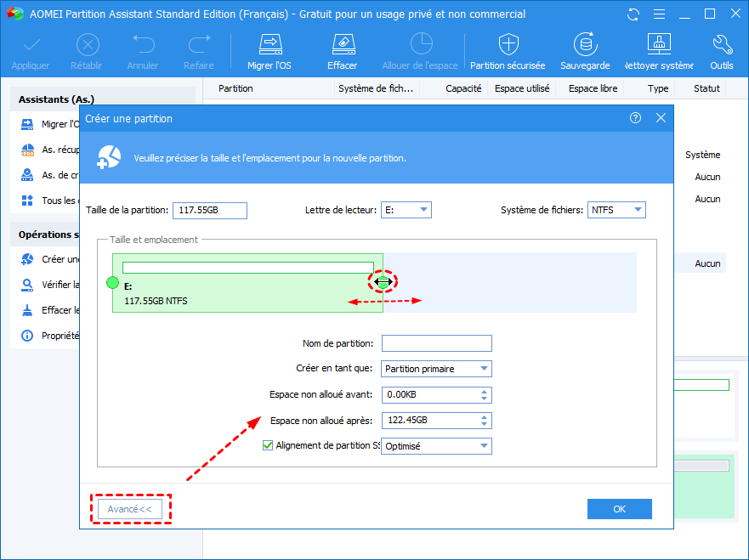Click the Espace utilisé column header
The image size is (749, 560).
coord(522,88)
